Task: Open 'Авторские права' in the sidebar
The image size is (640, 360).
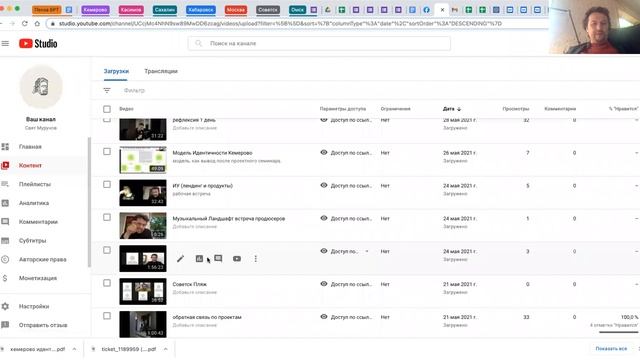Action: pos(42,259)
